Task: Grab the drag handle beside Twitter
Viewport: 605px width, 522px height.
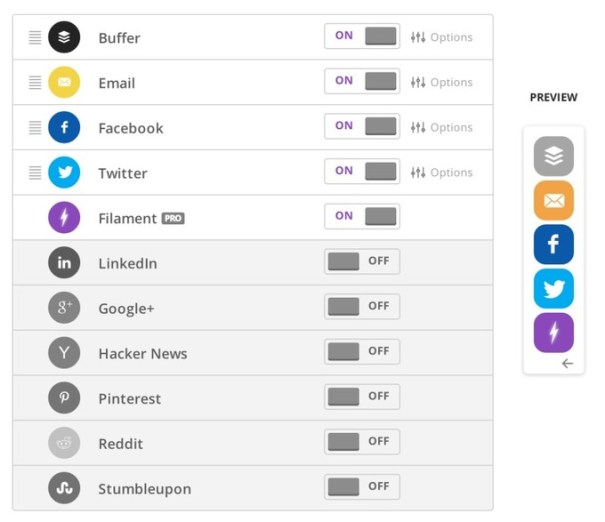Action: point(35,172)
